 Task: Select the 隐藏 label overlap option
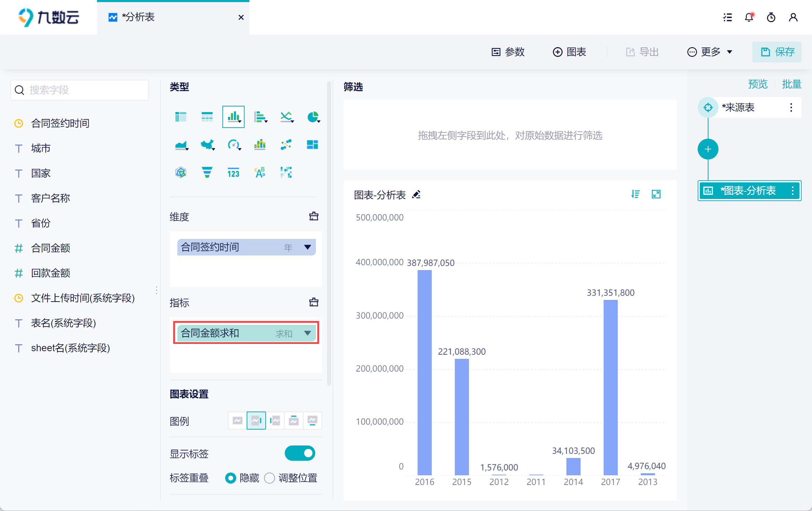[231, 478]
